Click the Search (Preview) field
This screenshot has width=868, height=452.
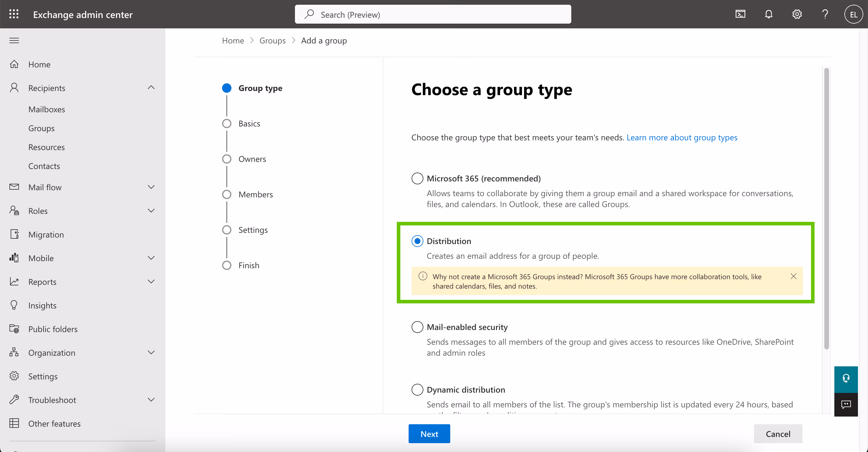click(x=433, y=14)
